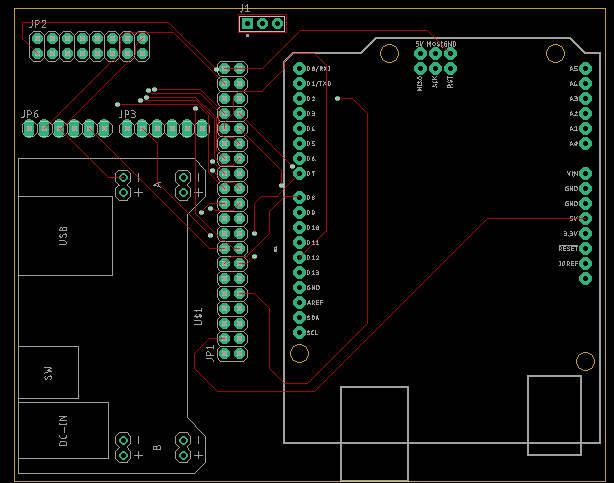Select the JP6 reference label
This screenshot has width=614, height=483.
(x=30, y=114)
